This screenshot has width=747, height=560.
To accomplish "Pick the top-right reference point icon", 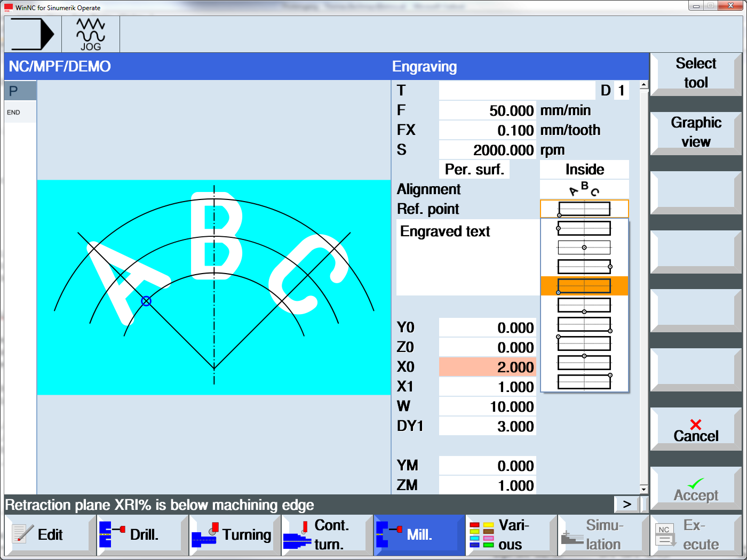I will 584,381.
